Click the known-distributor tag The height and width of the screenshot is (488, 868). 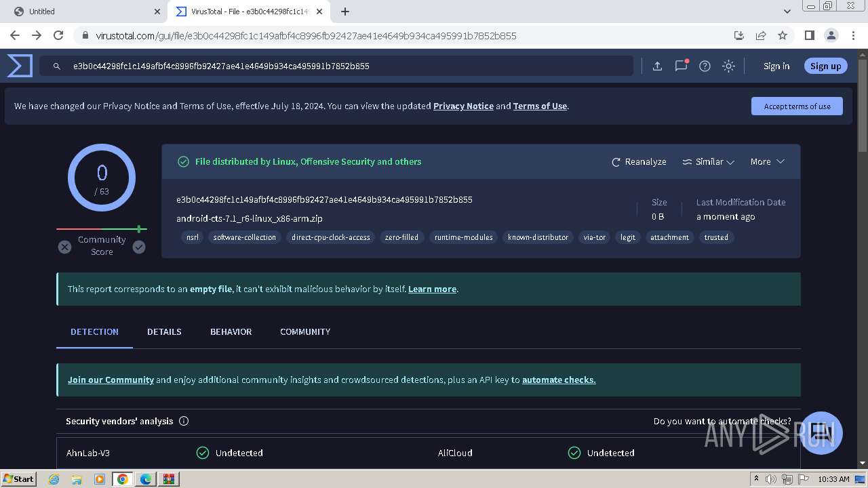(538, 237)
